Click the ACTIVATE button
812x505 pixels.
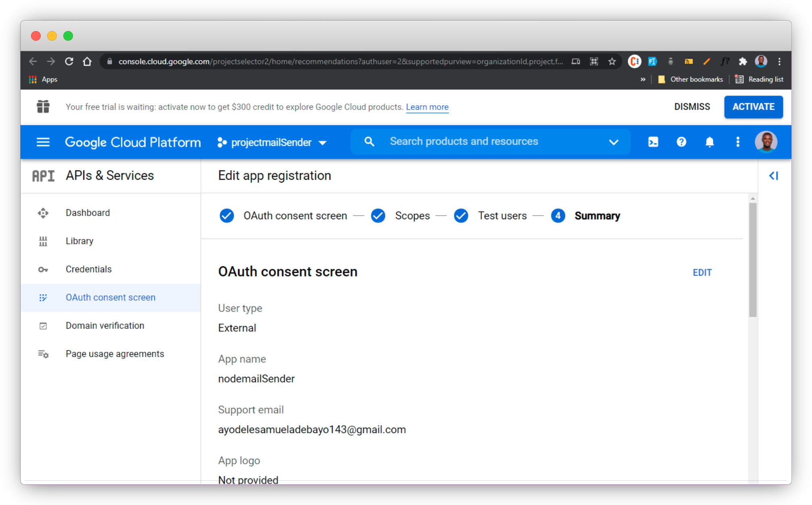coord(754,107)
